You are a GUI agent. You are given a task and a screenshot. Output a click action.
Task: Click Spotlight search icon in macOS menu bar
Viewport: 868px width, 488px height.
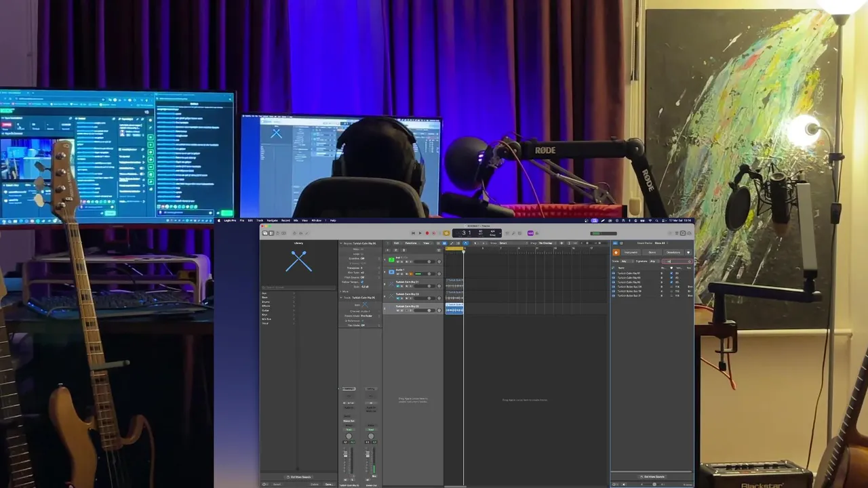657,220
